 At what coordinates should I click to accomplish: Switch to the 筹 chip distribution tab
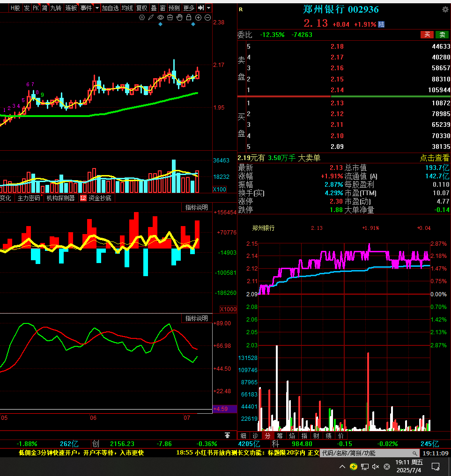280,436
